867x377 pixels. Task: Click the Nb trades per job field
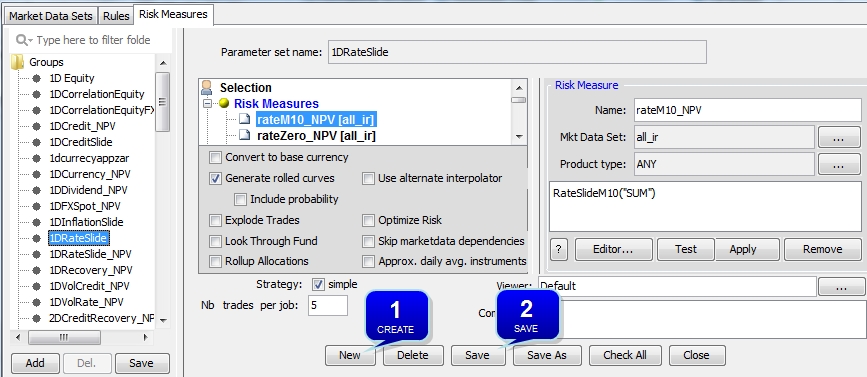click(x=327, y=305)
